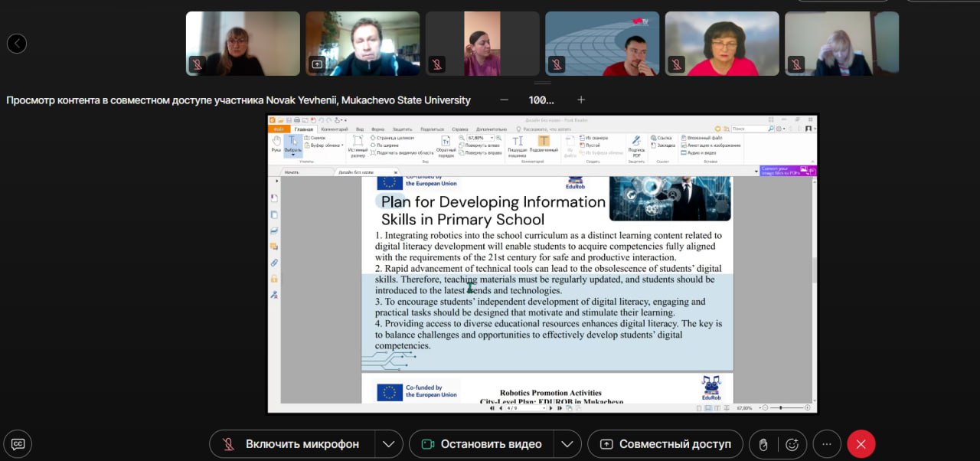
Task: Expand microphone options arrow
Action: 389,444
